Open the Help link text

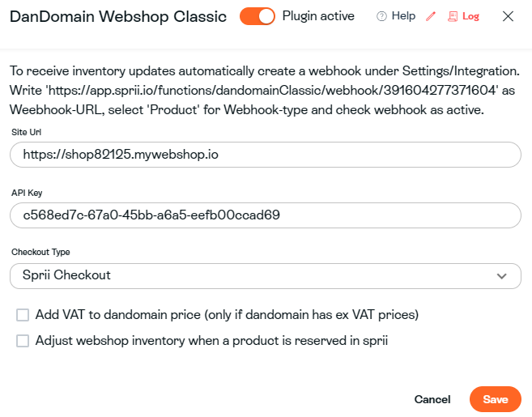(x=403, y=16)
